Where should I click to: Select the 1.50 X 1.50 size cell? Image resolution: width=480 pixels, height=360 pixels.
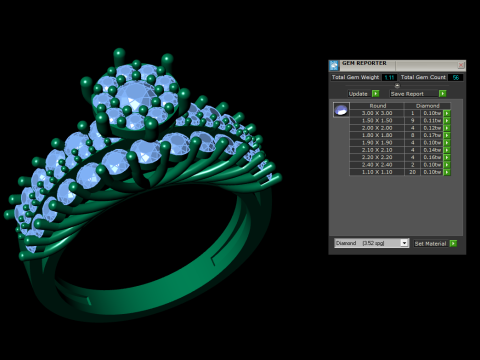point(377,121)
